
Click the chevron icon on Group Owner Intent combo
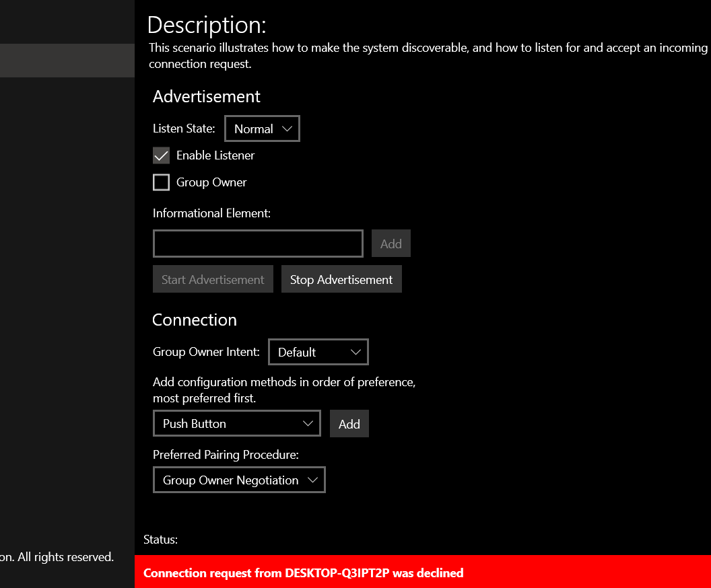pos(357,352)
